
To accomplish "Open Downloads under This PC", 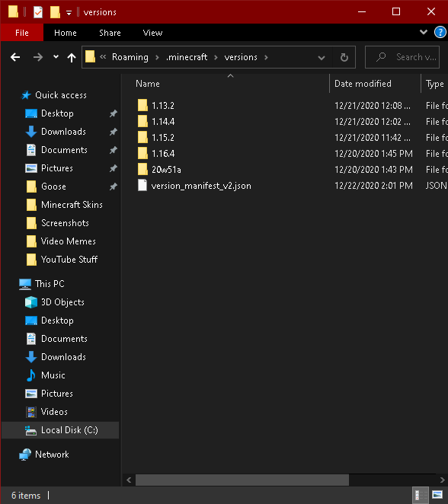I will [63, 357].
